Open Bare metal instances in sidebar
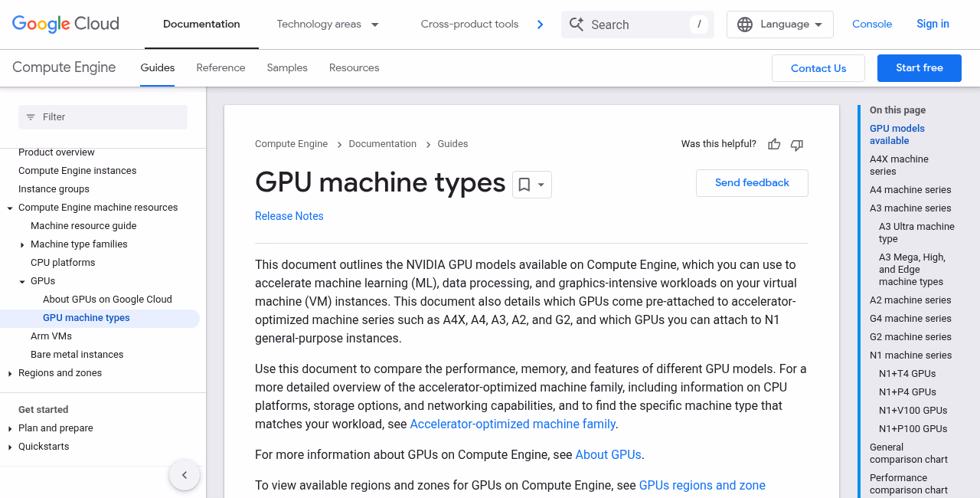The image size is (980, 498). point(77,355)
